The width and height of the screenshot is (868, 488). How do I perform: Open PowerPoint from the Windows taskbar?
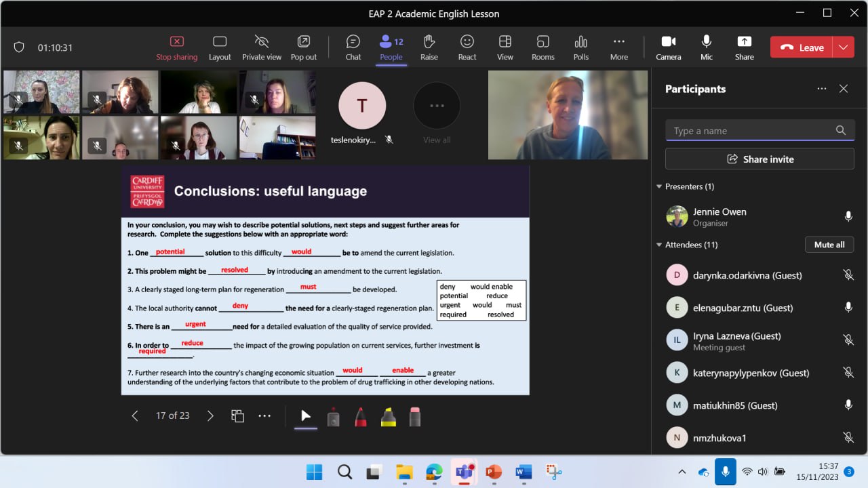tap(494, 472)
